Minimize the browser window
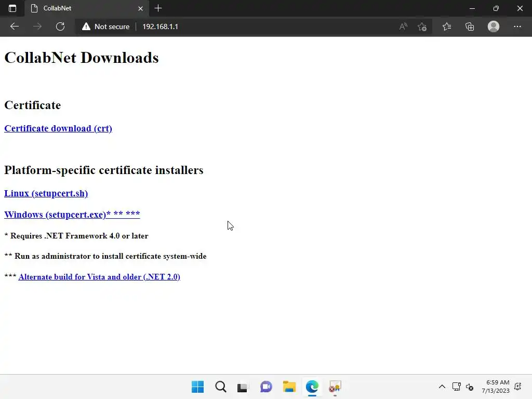The image size is (532, 399). click(x=472, y=8)
